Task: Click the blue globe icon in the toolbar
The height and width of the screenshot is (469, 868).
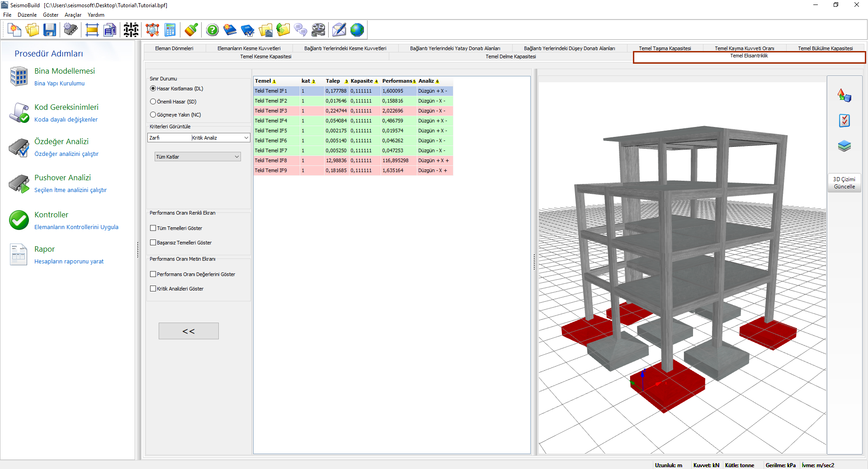Action: click(x=357, y=30)
